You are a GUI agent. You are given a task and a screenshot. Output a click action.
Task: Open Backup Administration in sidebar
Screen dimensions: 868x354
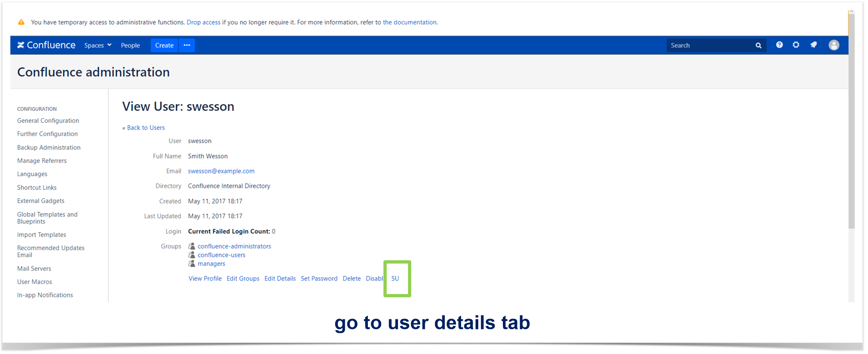pyautogui.click(x=49, y=147)
